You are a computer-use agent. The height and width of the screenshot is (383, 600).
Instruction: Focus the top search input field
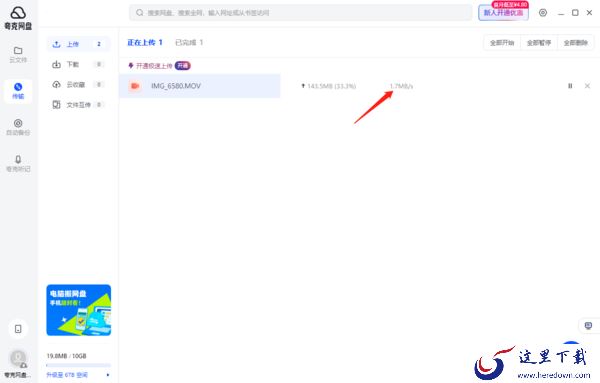tap(301, 13)
